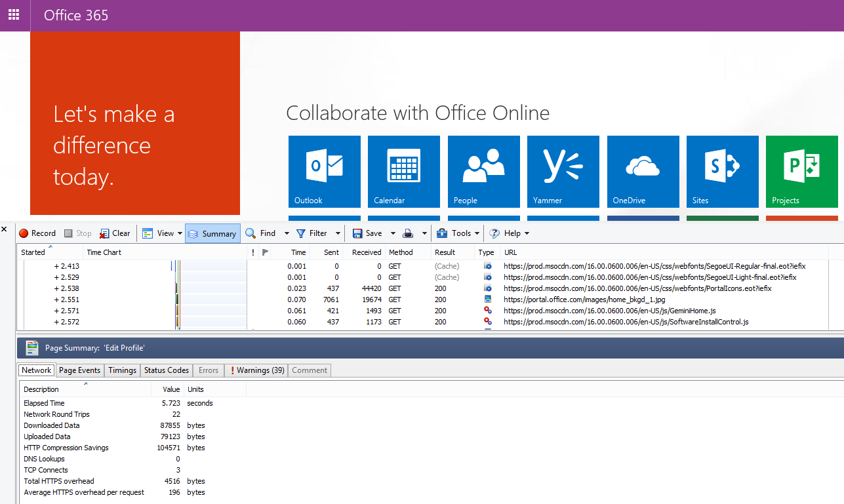
Task: Toggle the Summary pane view
Action: (x=212, y=233)
